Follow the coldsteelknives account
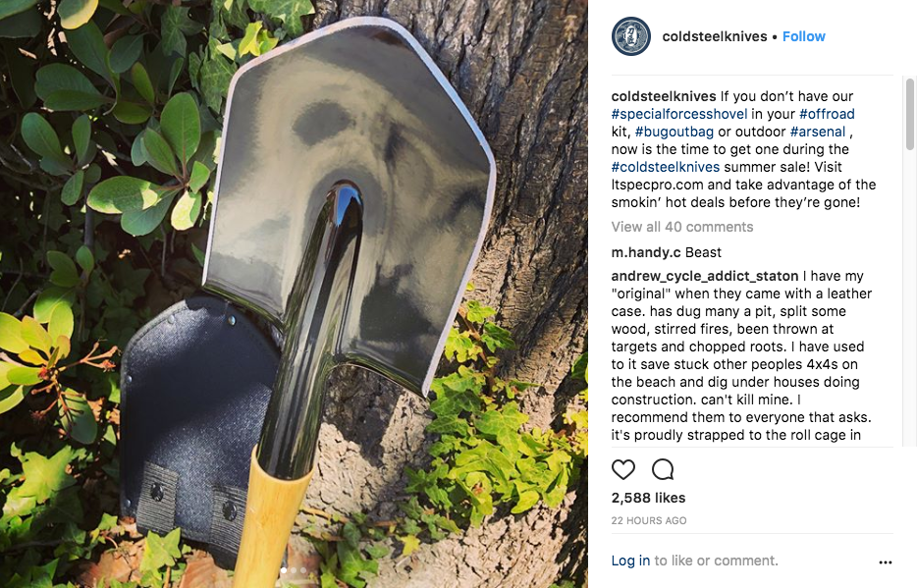917x588 pixels. coord(803,36)
